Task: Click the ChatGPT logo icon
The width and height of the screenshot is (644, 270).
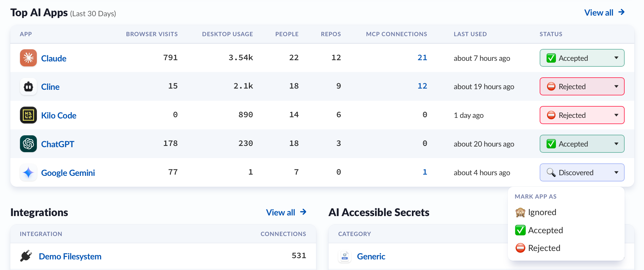Action: [x=28, y=144]
